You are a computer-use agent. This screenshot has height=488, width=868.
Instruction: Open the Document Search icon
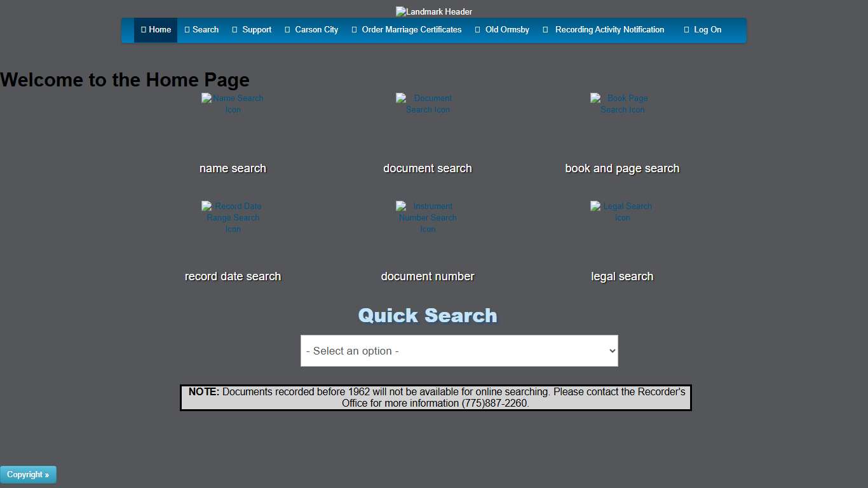point(427,104)
